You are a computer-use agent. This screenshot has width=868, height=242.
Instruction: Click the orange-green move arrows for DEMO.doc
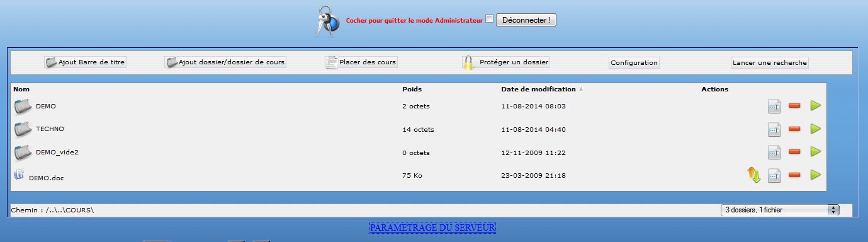click(x=754, y=175)
